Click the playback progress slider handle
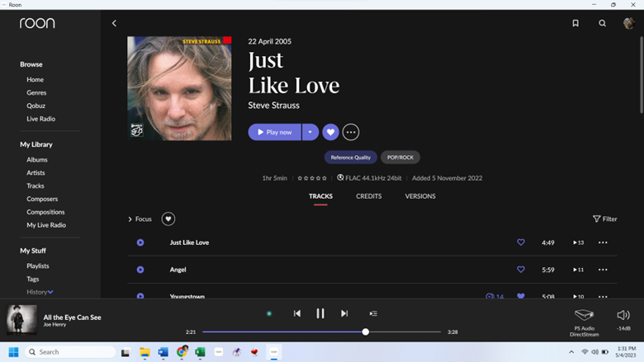The width and height of the screenshot is (644, 362). (x=366, y=332)
